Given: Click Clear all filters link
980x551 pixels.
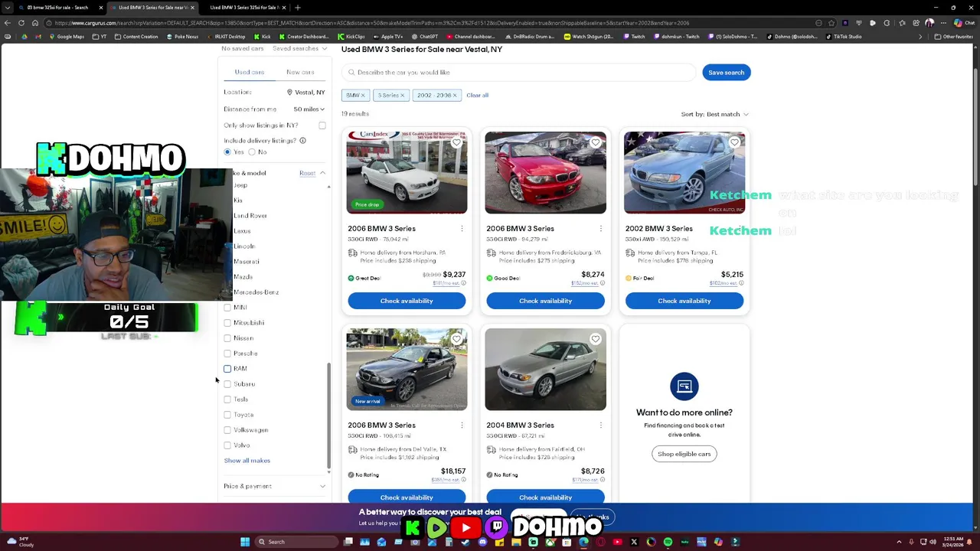Looking at the screenshot, I should coord(477,96).
